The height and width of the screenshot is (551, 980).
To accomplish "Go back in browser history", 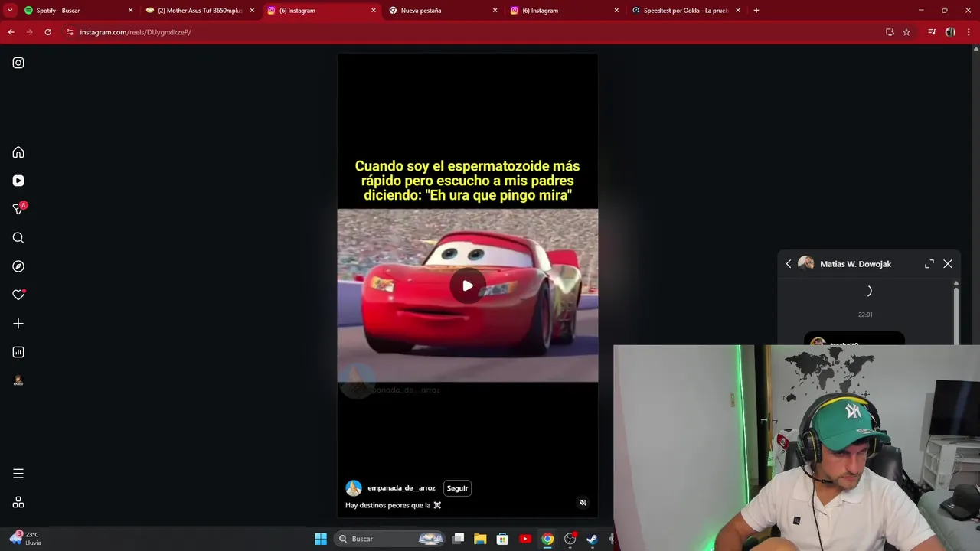I will [11, 32].
